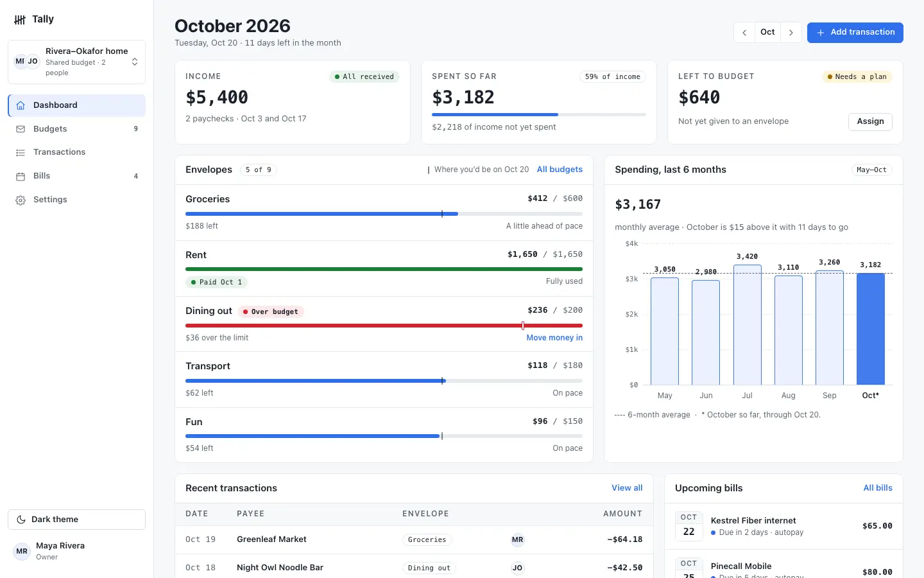Open the May–Oct range selector
924x578 pixels.
coord(871,170)
